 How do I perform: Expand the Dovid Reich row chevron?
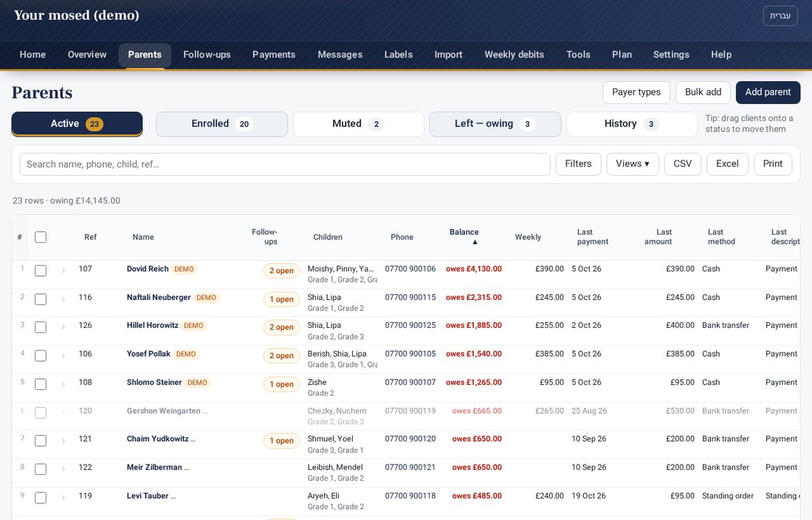63,270
